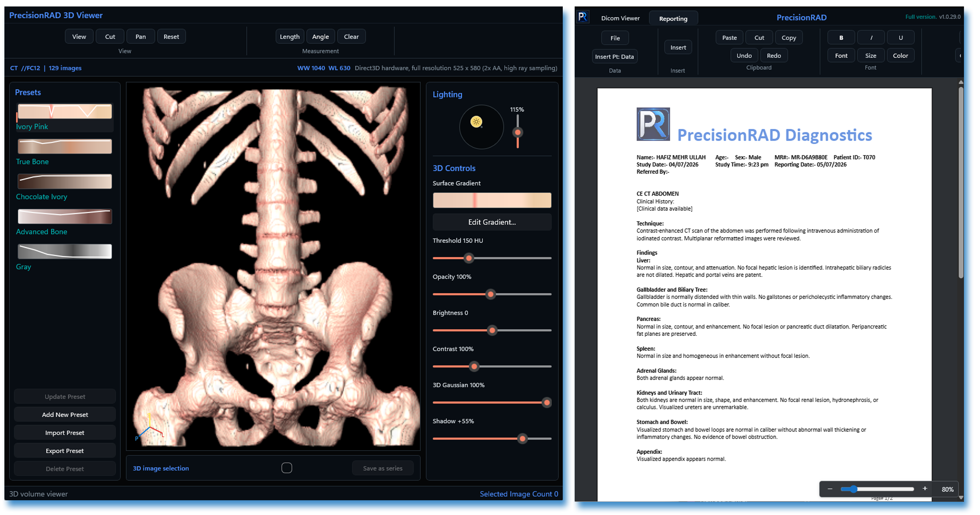The image size is (980, 515).
Task: Click the orientation axes marker in the 3D view
Action: [x=149, y=428]
